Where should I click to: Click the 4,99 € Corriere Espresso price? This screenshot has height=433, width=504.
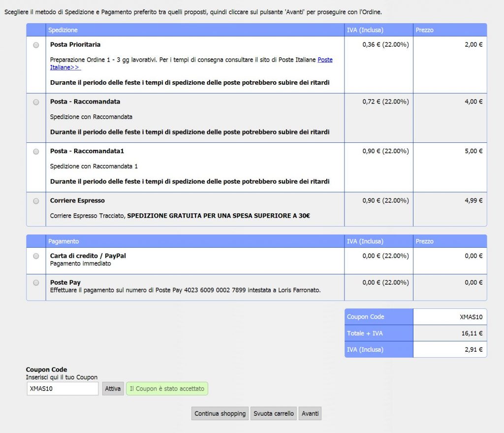tap(473, 200)
